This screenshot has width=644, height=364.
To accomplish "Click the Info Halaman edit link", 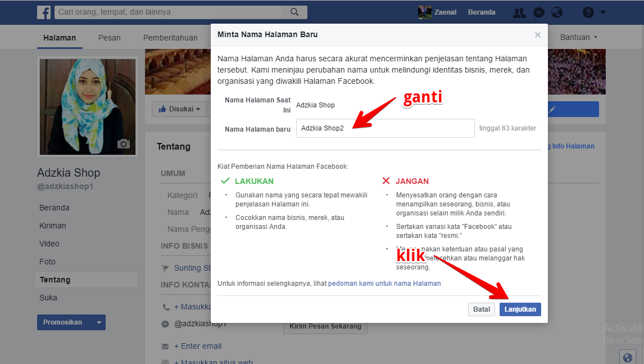I will click(571, 146).
